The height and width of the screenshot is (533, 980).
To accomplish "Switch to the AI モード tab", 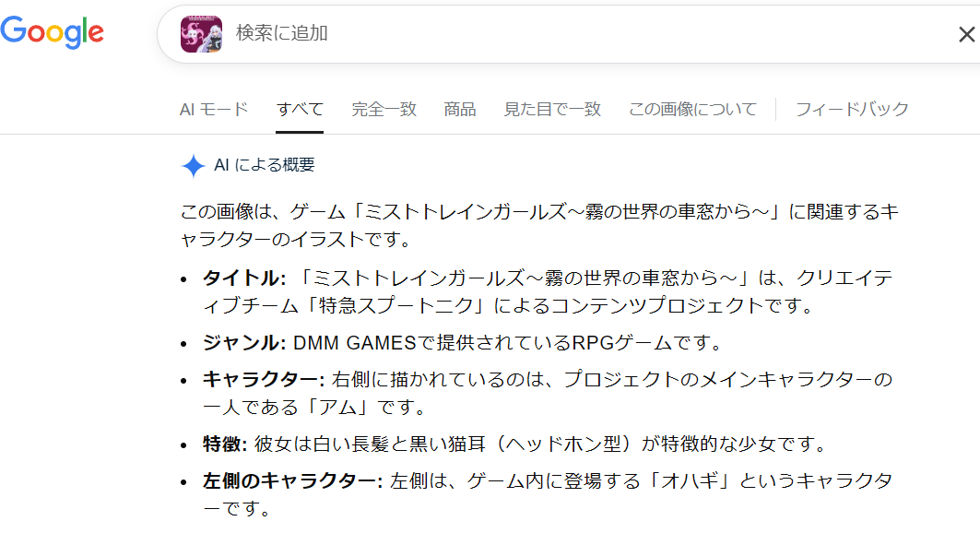I will (x=214, y=109).
